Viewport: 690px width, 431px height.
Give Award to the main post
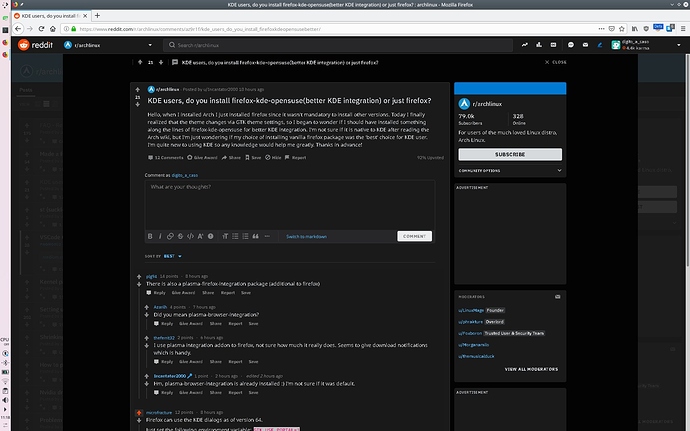(x=202, y=158)
